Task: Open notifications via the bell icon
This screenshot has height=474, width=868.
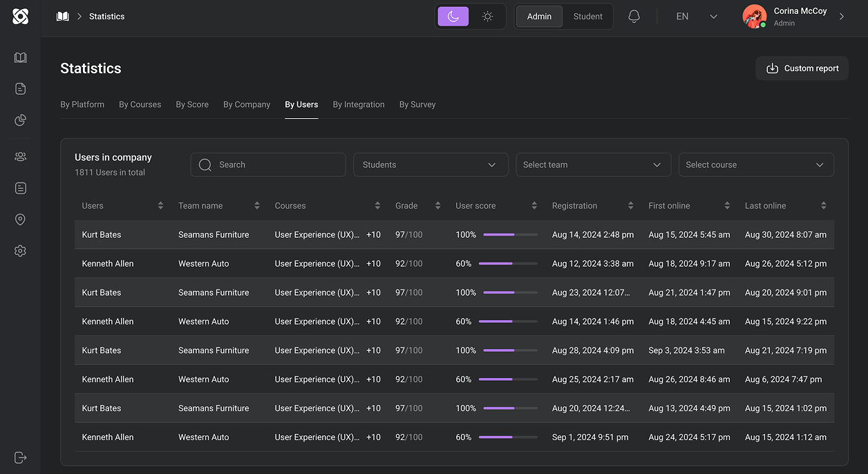Action: click(x=634, y=16)
